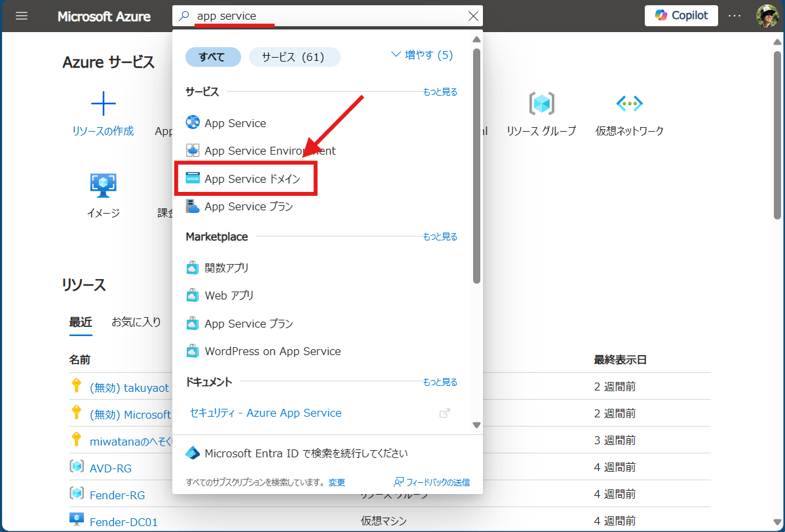Open 関数アプリ Marketplace result
The height and width of the screenshot is (532, 785).
(x=227, y=268)
